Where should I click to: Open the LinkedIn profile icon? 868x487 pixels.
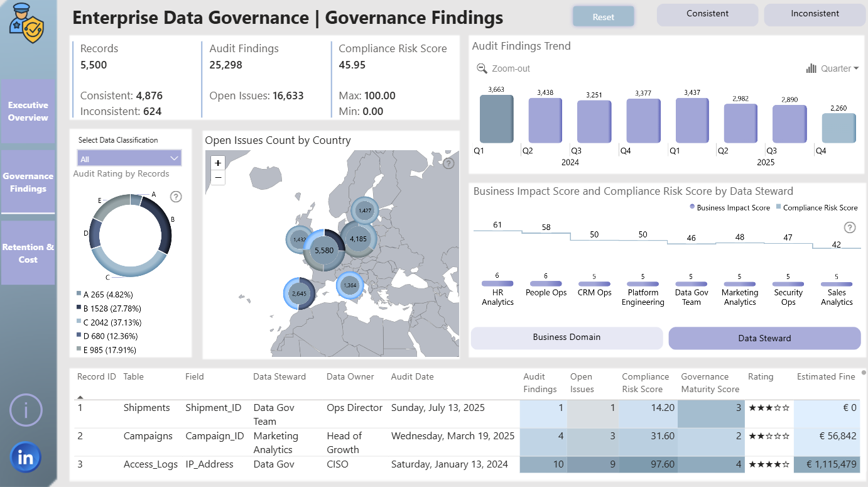tap(26, 457)
